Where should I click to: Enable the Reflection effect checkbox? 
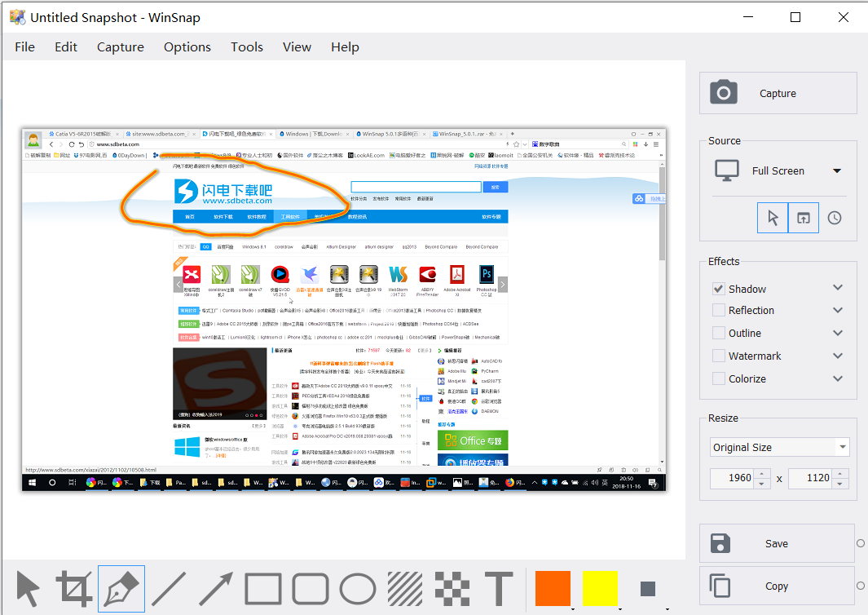pyautogui.click(x=719, y=310)
